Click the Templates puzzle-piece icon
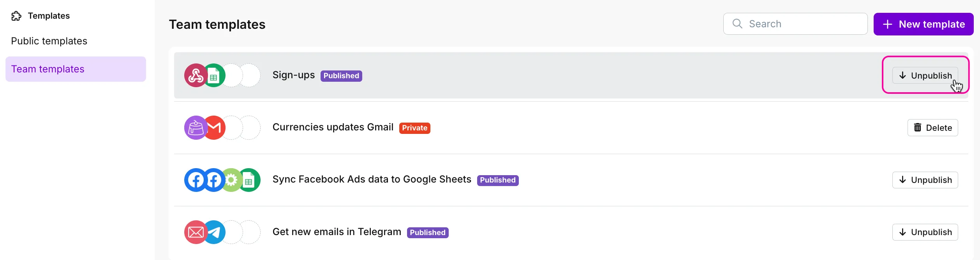The height and width of the screenshot is (260, 980). [16, 16]
